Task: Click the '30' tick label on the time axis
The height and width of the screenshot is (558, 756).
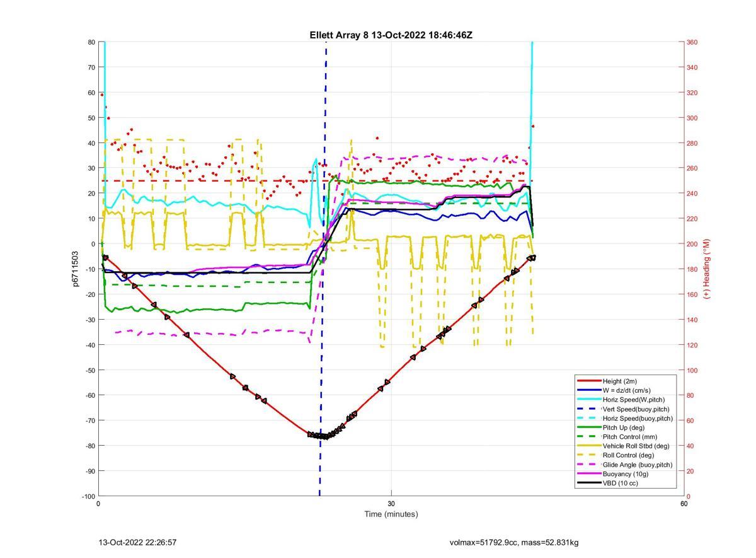Action: (x=391, y=504)
